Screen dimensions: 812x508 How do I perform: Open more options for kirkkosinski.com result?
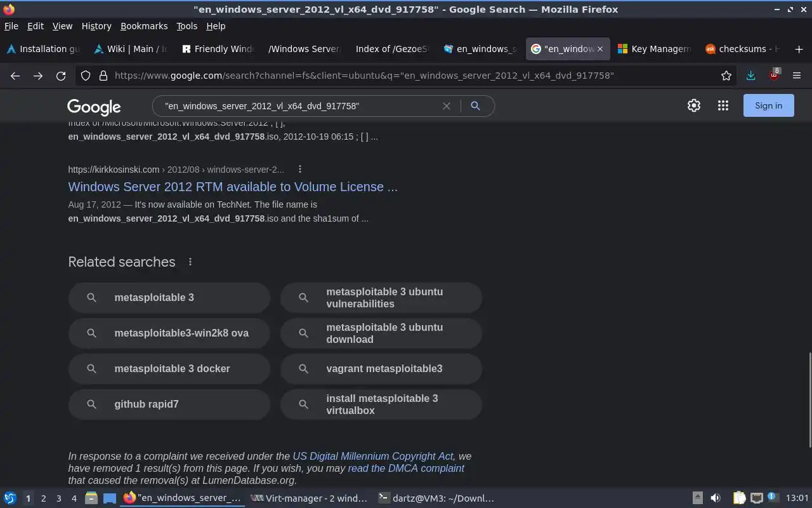[x=300, y=169]
